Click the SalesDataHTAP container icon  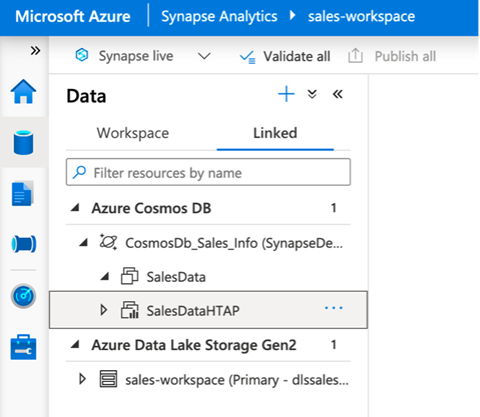click(x=130, y=310)
